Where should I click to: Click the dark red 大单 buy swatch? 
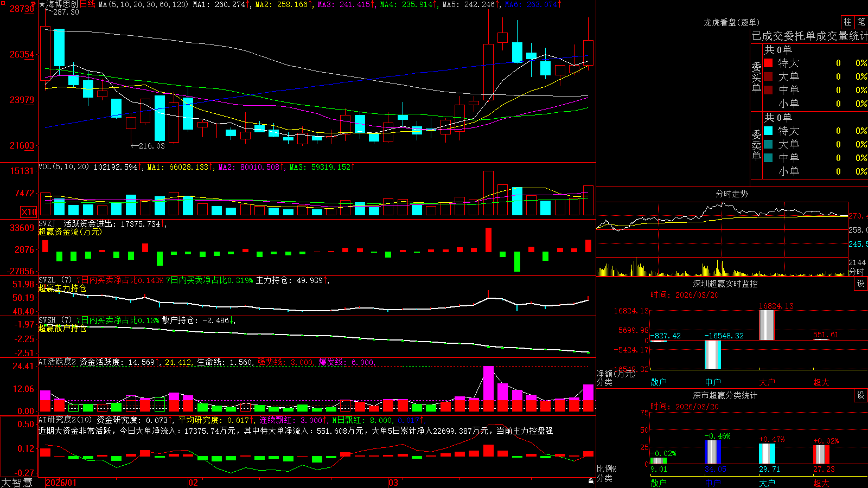[768, 76]
